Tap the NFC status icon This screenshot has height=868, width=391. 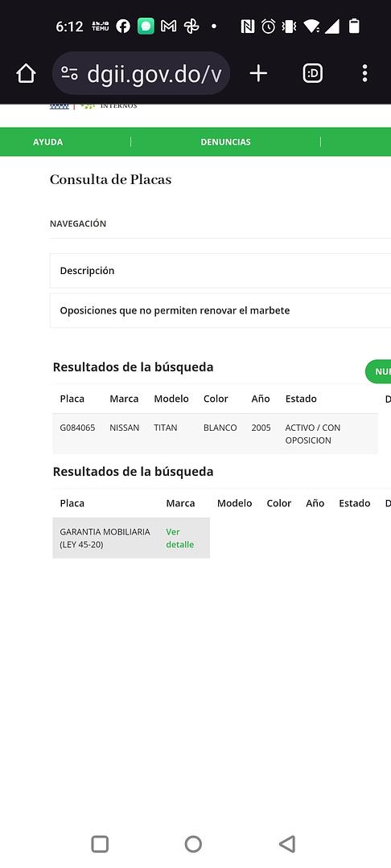tap(248, 26)
